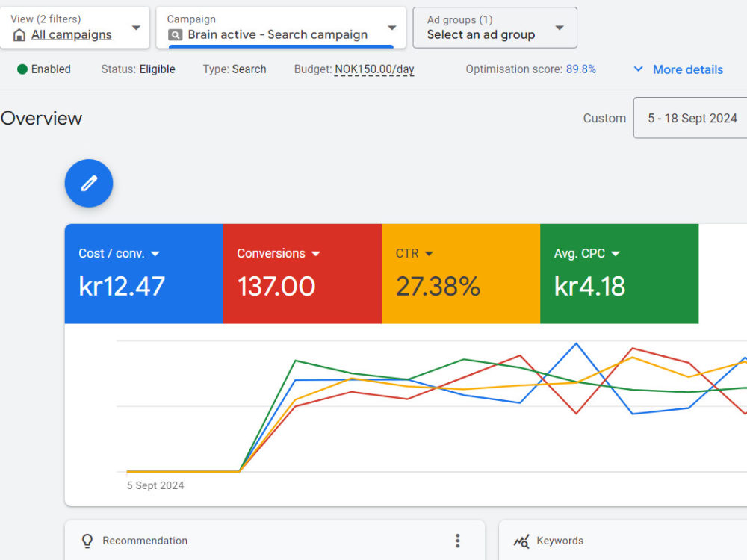Open the View filters dropdown arrow
Image resolution: width=747 pixels, height=560 pixels.
point(136,28)
